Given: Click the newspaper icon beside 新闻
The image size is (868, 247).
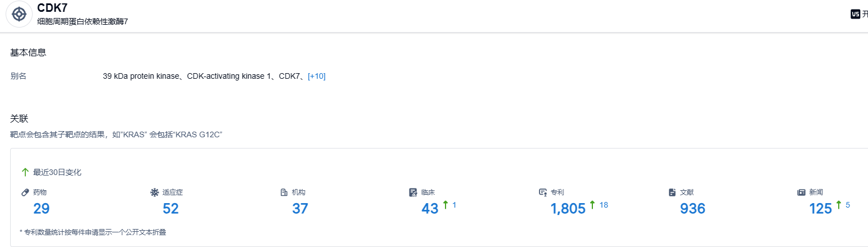Looking at the screenshot, I should click(802, 192).
